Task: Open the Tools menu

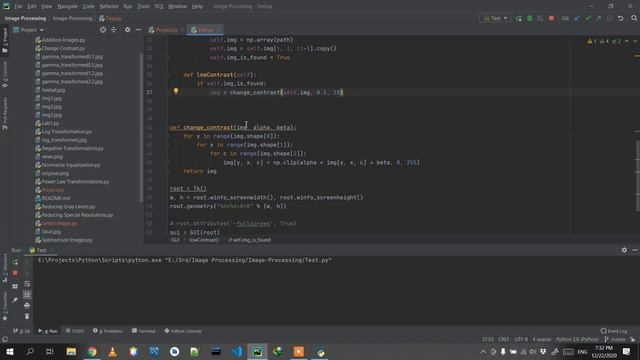Action: [143, 7]
